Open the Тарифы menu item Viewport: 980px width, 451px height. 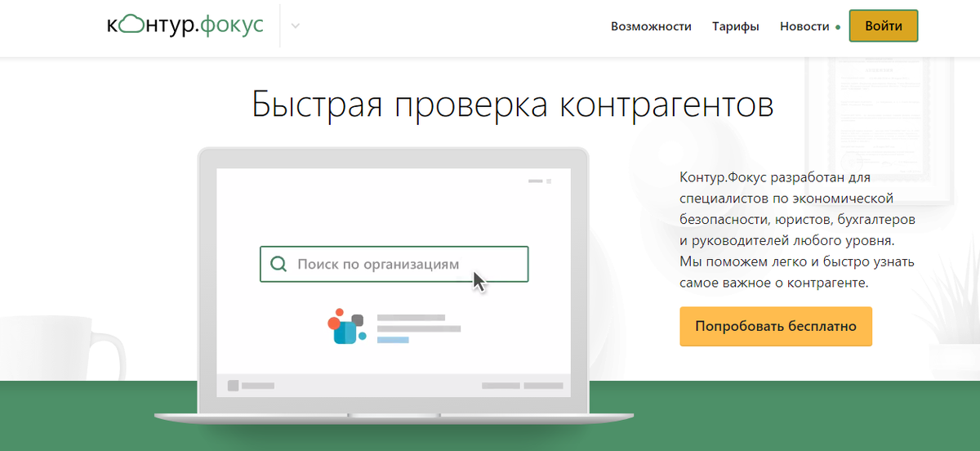pos(736,26)
